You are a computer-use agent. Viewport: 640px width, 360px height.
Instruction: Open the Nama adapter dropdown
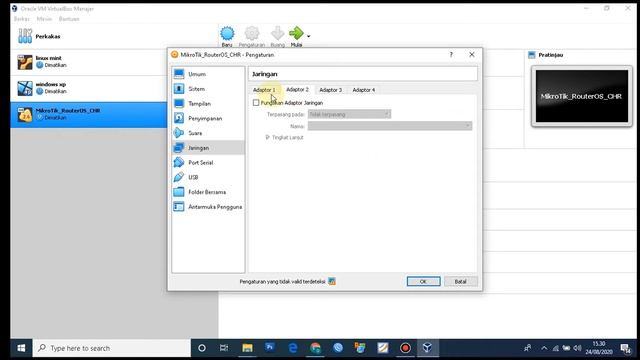click(390, 126)
